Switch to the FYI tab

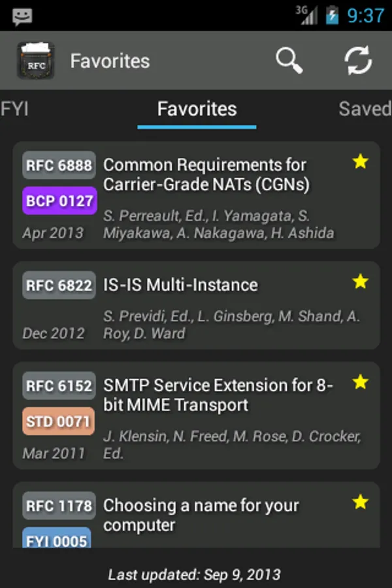(x=14, y=108)
